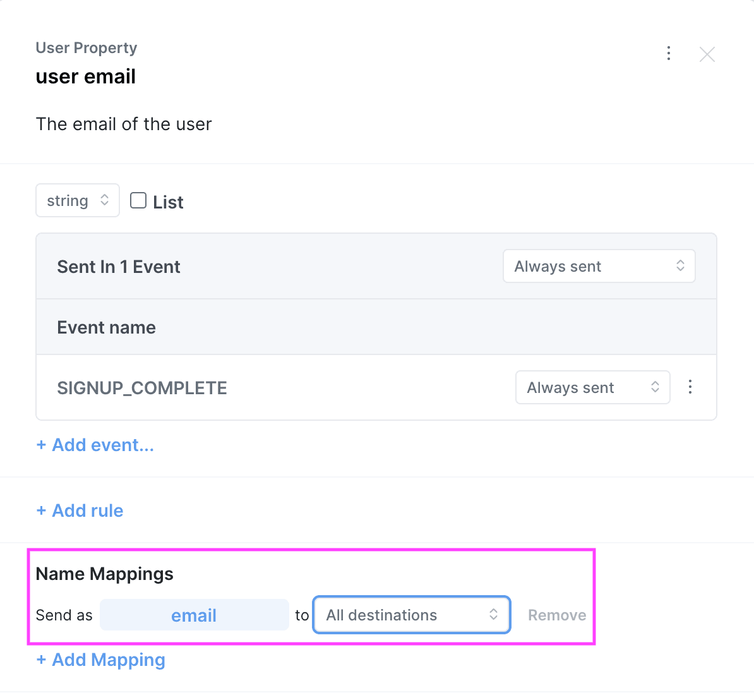Image resolution: width=754 pixels, height=700 pixels.
Task: Remove the email name mapping
Action: coord(556,615)
